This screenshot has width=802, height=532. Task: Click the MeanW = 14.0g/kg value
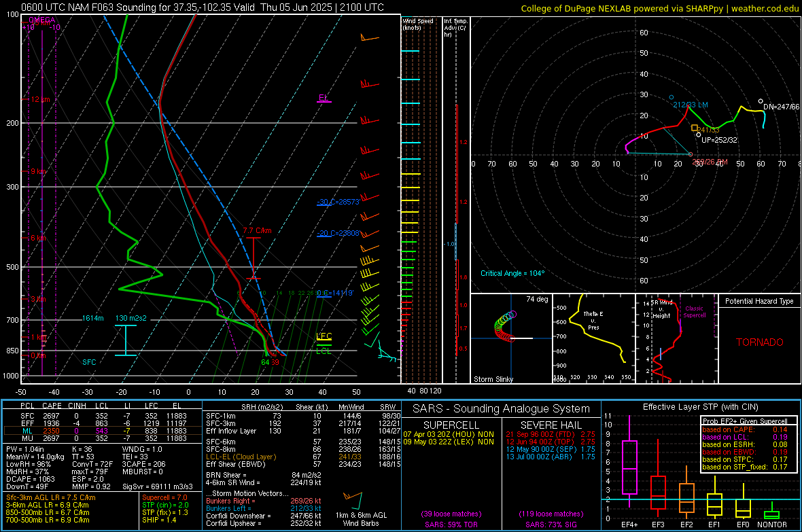point(35,457)
